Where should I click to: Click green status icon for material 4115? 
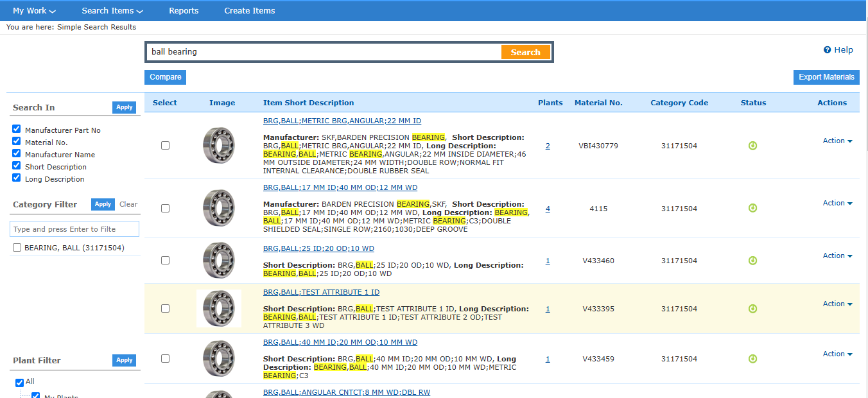pyautogui.click(x=753, y=209)
